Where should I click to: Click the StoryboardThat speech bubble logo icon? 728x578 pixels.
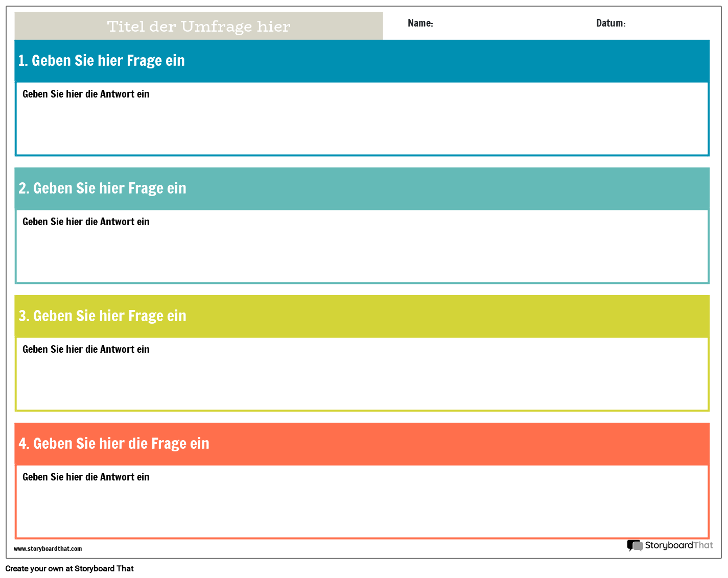click(x=635, y=545)
